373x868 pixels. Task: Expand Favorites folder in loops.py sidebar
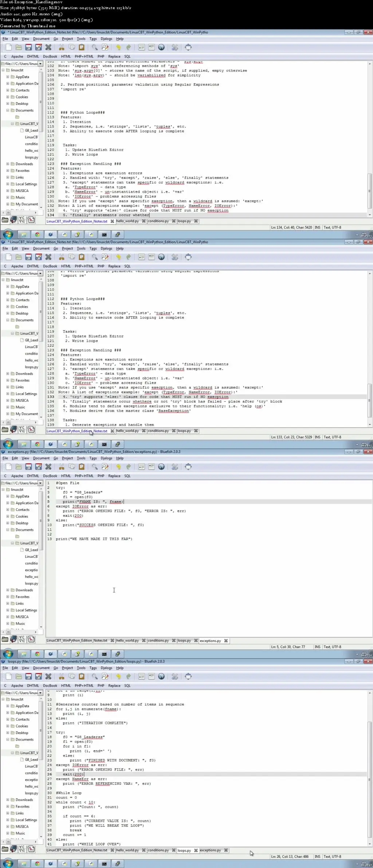pos(8,806)
